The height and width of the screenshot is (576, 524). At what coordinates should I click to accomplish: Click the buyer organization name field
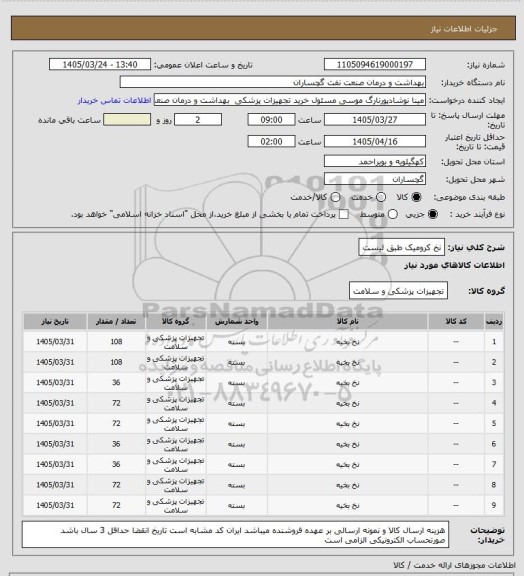coord(273,82)
